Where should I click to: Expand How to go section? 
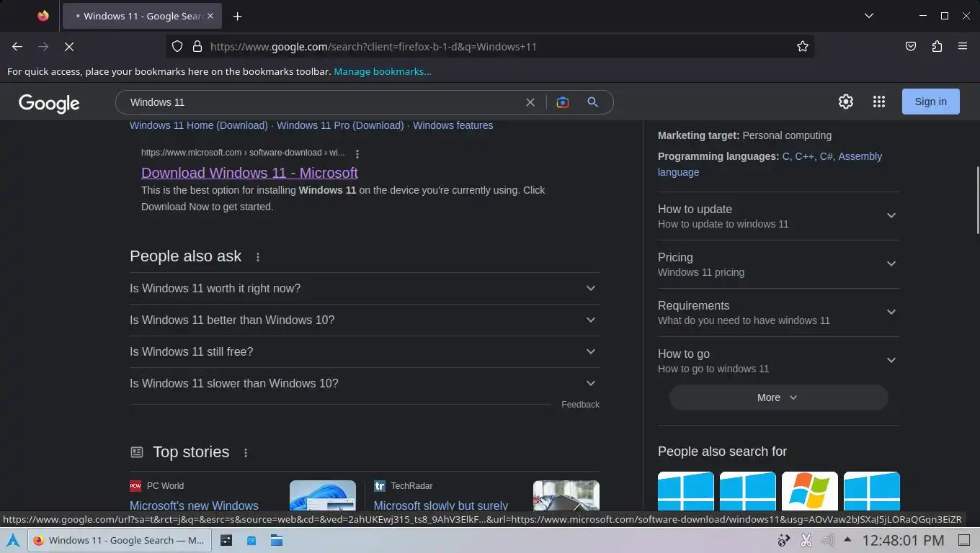coord(778,361)
